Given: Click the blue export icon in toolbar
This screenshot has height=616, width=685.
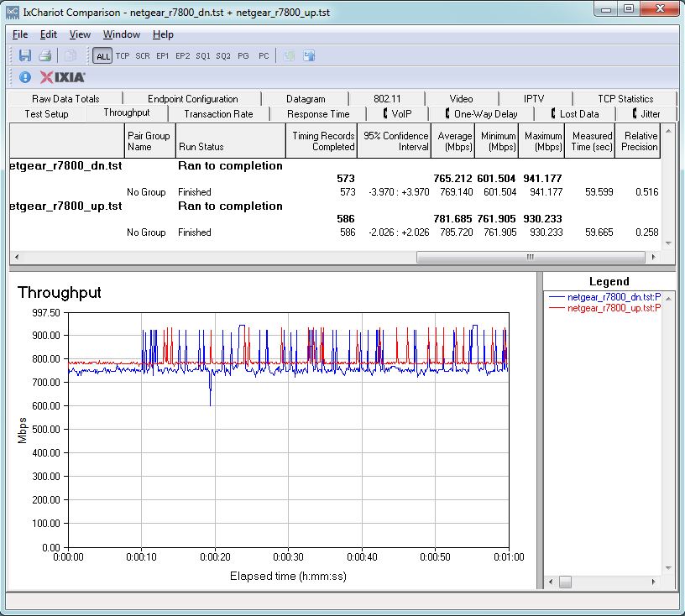Looking at the screenshot, I should pyautogui.click(x=309, y=55).
